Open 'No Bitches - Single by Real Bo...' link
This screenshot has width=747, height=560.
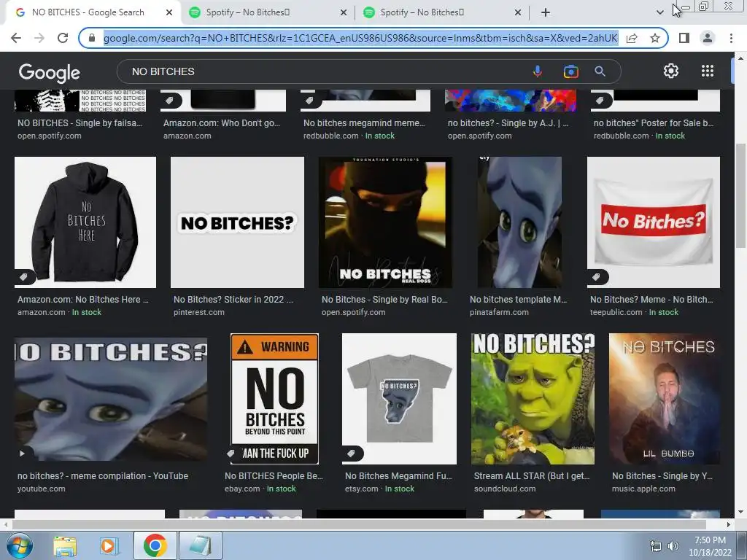coord(384,300)
